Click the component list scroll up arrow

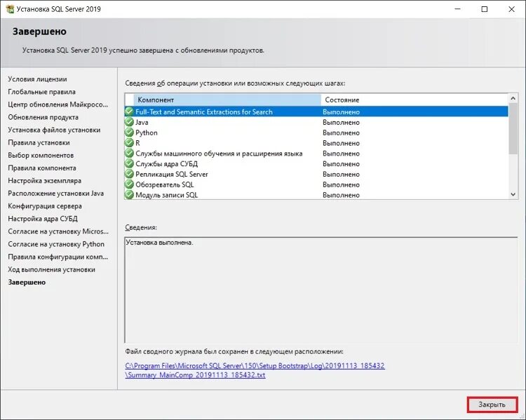513,98
